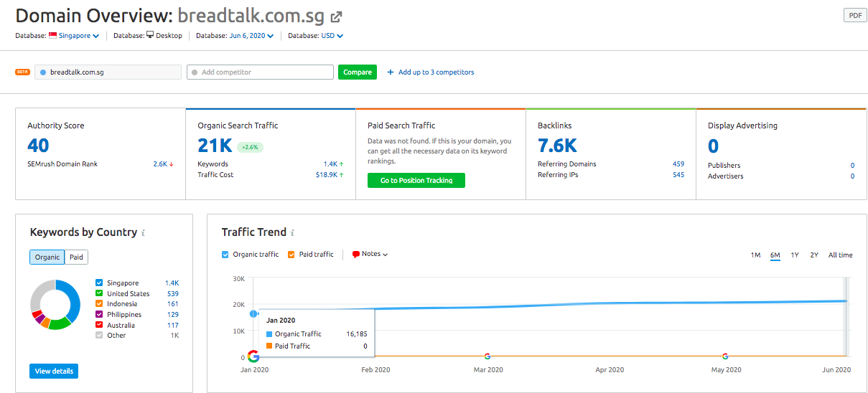Click the breadtalk.com.sg domain input field

108,72
